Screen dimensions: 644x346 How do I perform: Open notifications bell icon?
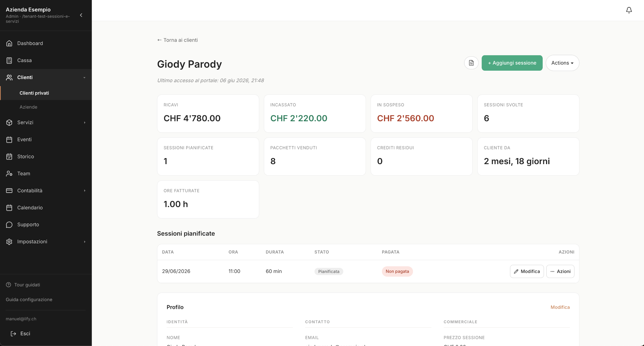tap(629, 10)
